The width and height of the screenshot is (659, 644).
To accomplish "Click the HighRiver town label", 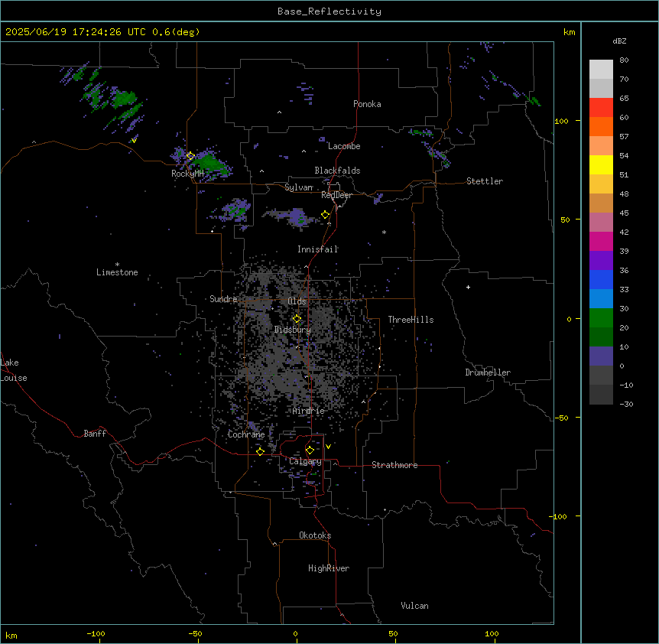I will pos(329,568).
